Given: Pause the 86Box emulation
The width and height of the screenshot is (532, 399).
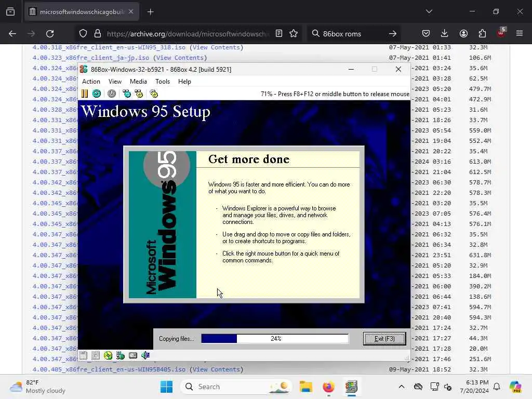Looking at the screenshot, I should tap(85, 94).
